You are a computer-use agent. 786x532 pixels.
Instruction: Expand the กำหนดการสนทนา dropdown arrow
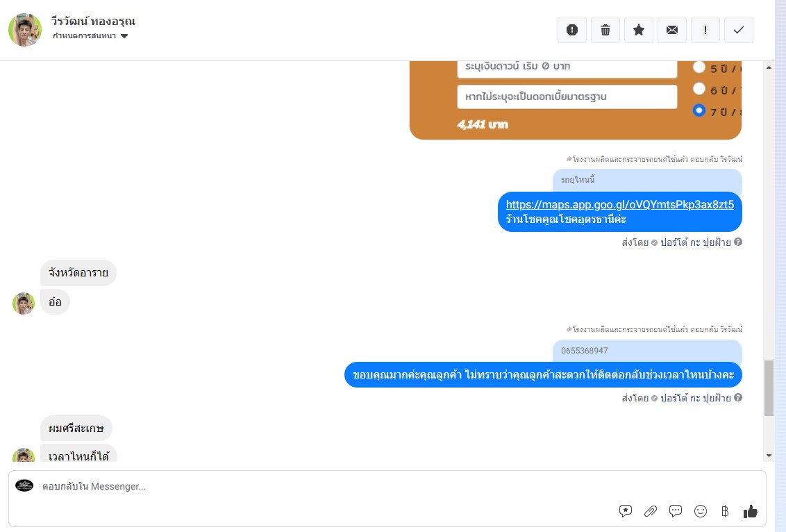(x=124, y=36)
